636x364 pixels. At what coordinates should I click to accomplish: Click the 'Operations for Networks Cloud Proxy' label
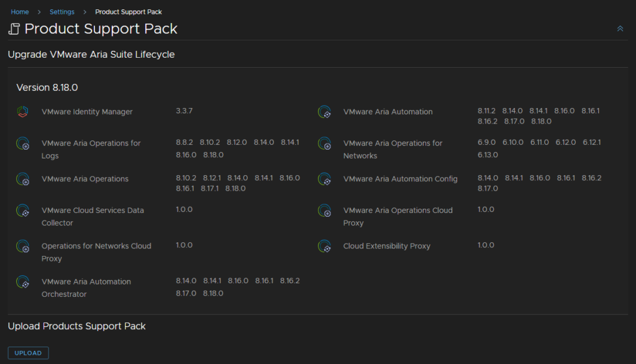(96, 252)
